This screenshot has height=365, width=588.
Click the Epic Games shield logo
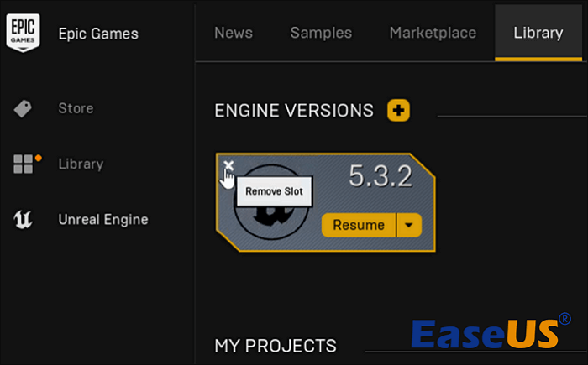24,33
